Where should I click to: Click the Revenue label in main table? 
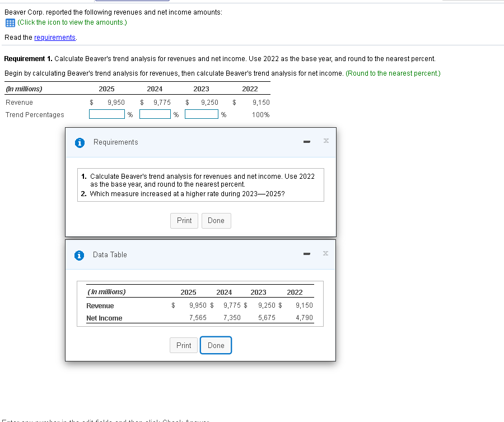coord(19,103)
